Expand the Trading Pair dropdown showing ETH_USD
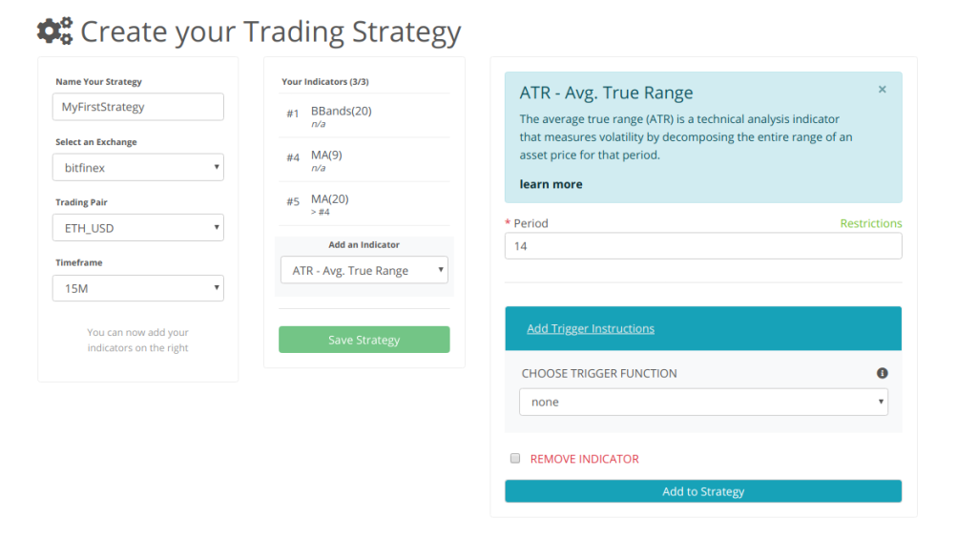957x560 pixels. [x=138, y=228]
